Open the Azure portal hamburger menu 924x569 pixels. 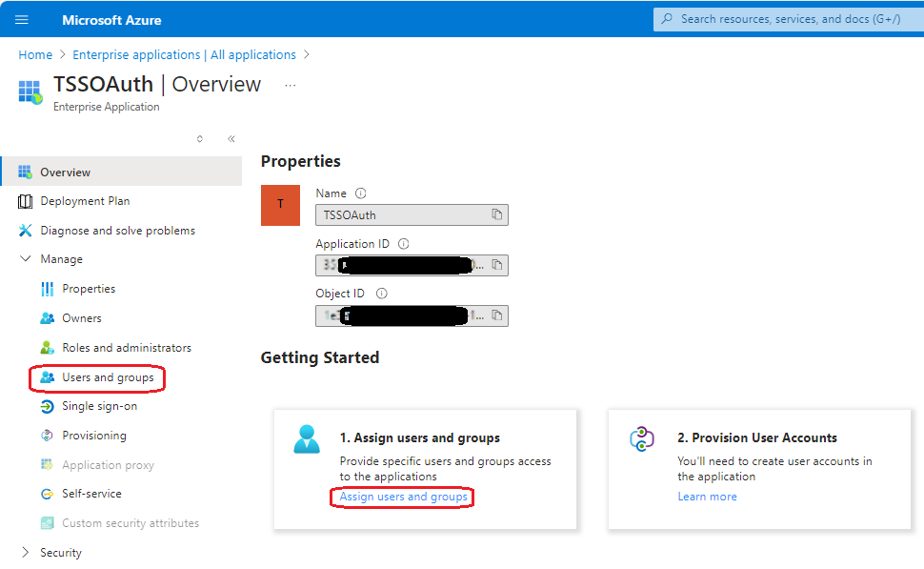[x=21, y=19]
